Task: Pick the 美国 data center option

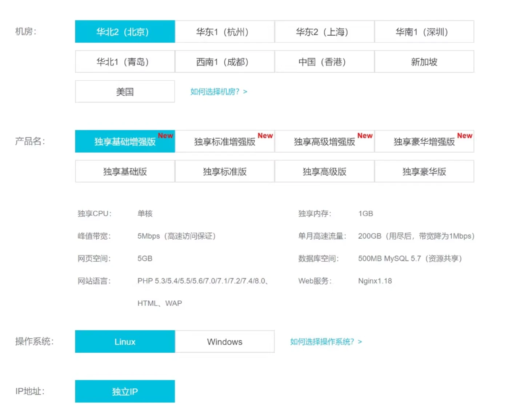Action: (x=125, y=92)
